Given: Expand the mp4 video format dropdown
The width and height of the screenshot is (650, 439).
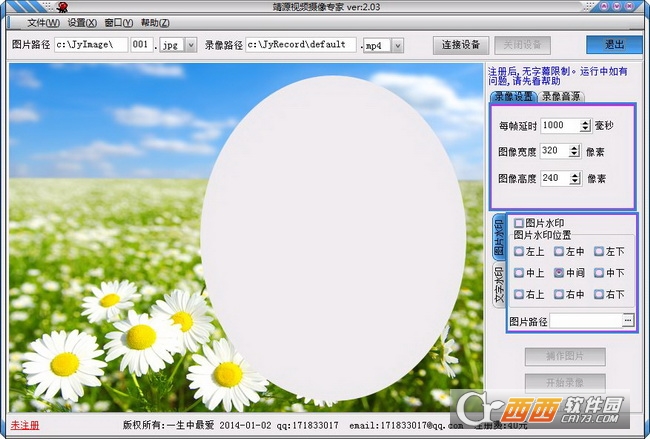Looking at the screenshot, I should [398, 45].
